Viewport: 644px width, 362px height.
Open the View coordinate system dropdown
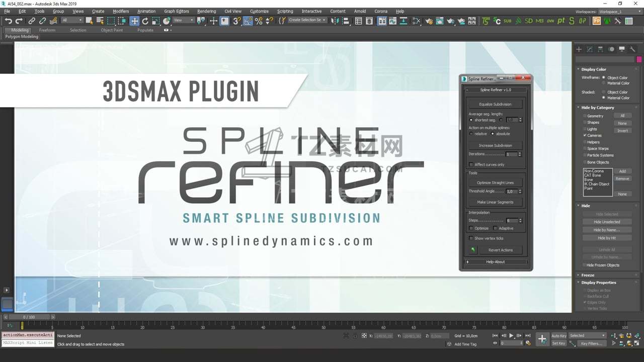pos(183,20)
